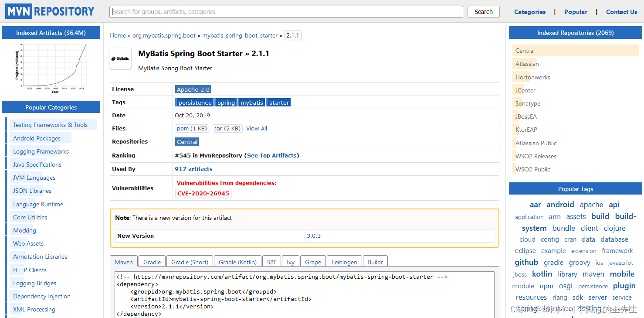Open Android Packages category
Viewport: 644px width, 318px height.
point(37,138)
